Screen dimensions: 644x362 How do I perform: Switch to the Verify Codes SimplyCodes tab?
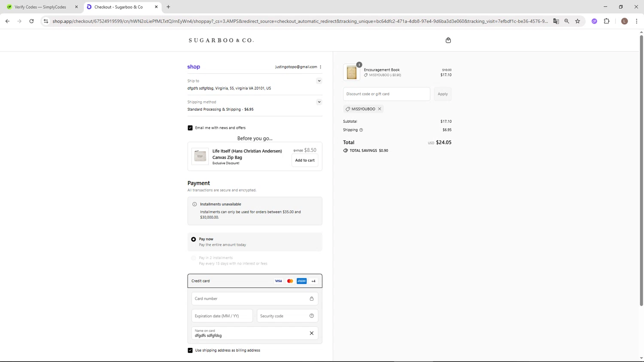click(x=40, y=7)
